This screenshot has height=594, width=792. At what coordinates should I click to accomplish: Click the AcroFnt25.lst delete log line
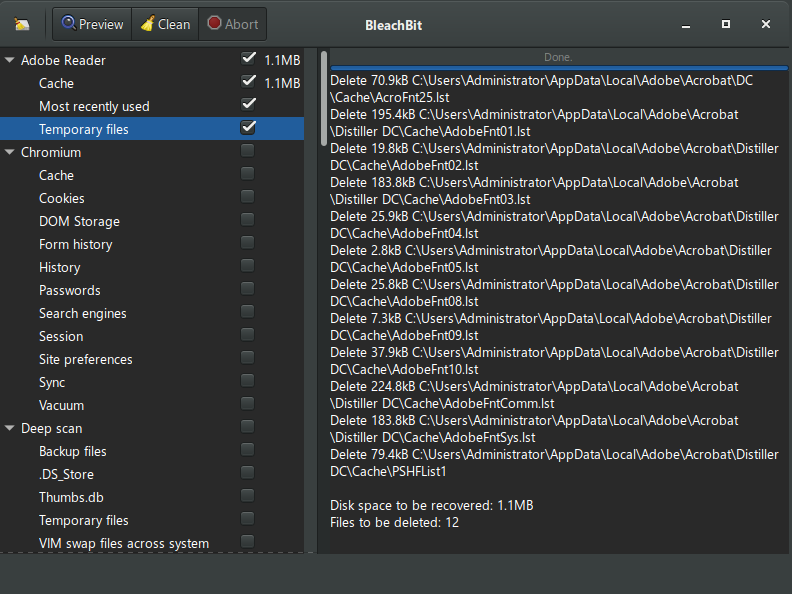tap(541, 89)
